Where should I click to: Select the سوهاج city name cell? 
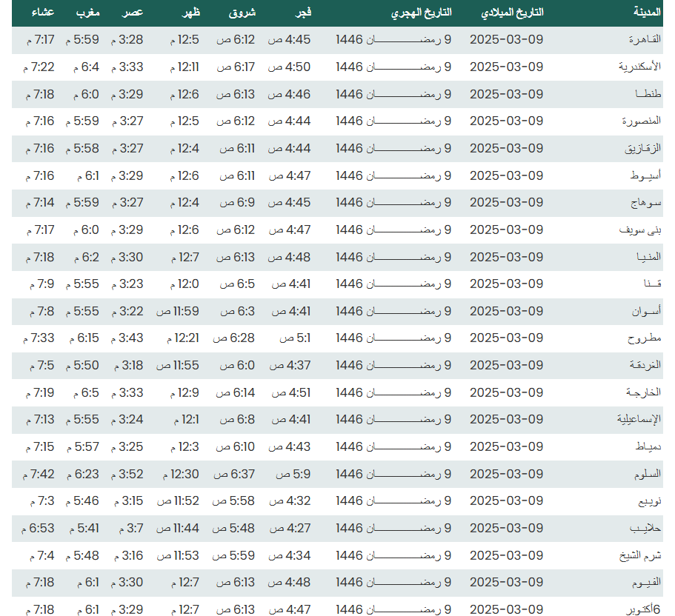[x=646, y=203]
